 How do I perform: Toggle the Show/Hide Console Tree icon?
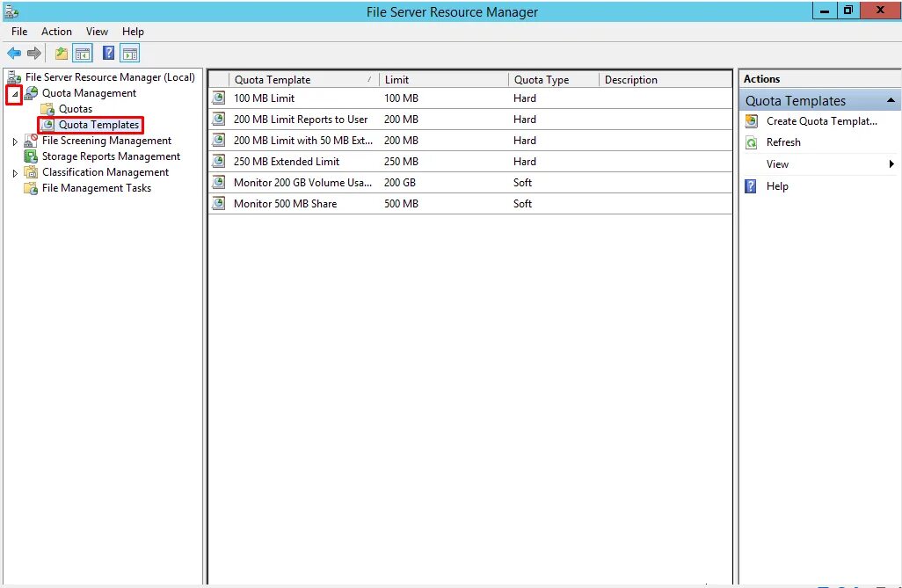pyautogui.click(x=83, y=54)
